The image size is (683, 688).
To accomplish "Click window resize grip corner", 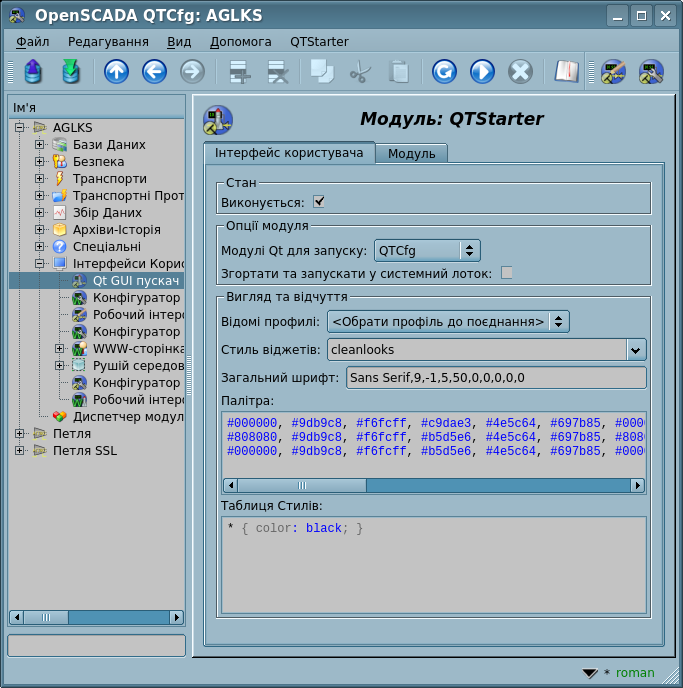I will click(x=670, y=675).
